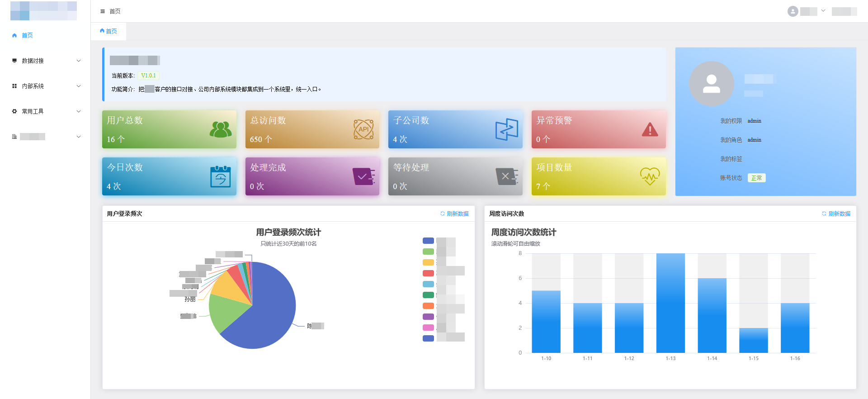Click chevron next to 内部系统
Image resolution: width=868 pixels, height=399 pixels.
point(79,86)
